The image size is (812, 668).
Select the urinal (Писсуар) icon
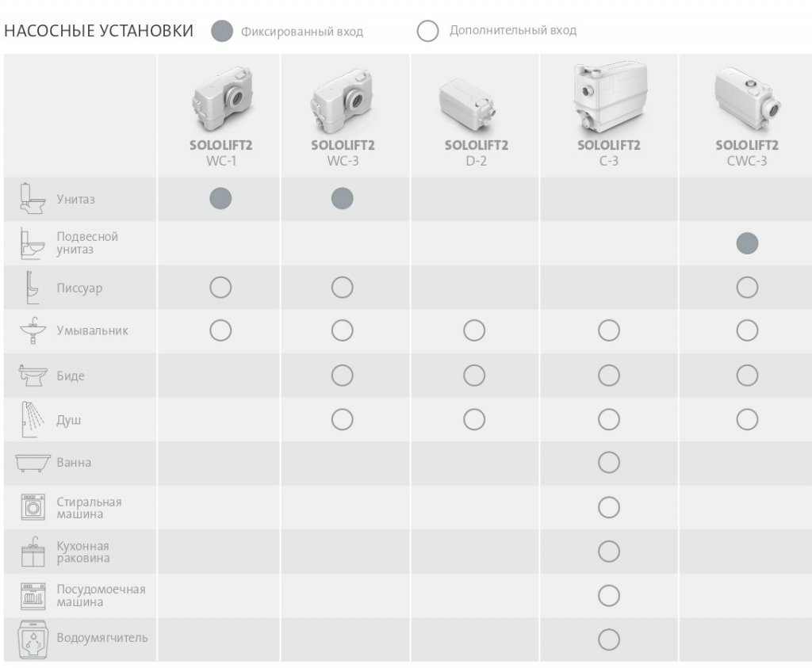[32, 288]
